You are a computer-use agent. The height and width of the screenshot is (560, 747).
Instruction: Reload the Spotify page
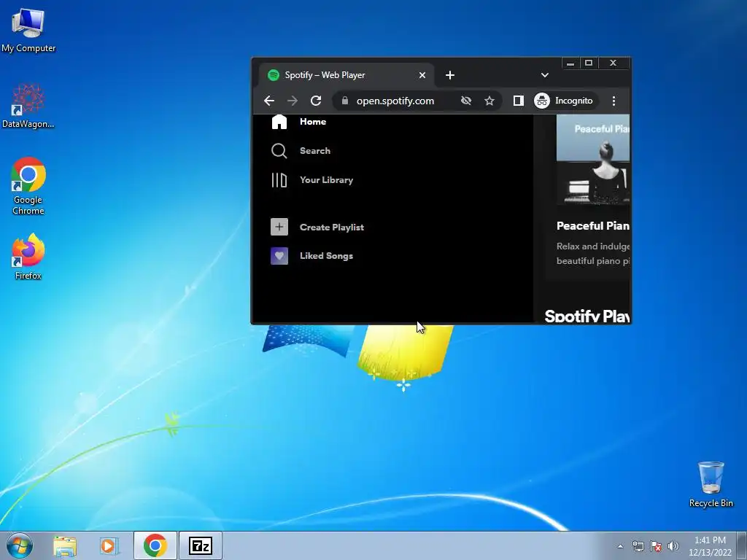coord(316,101)
